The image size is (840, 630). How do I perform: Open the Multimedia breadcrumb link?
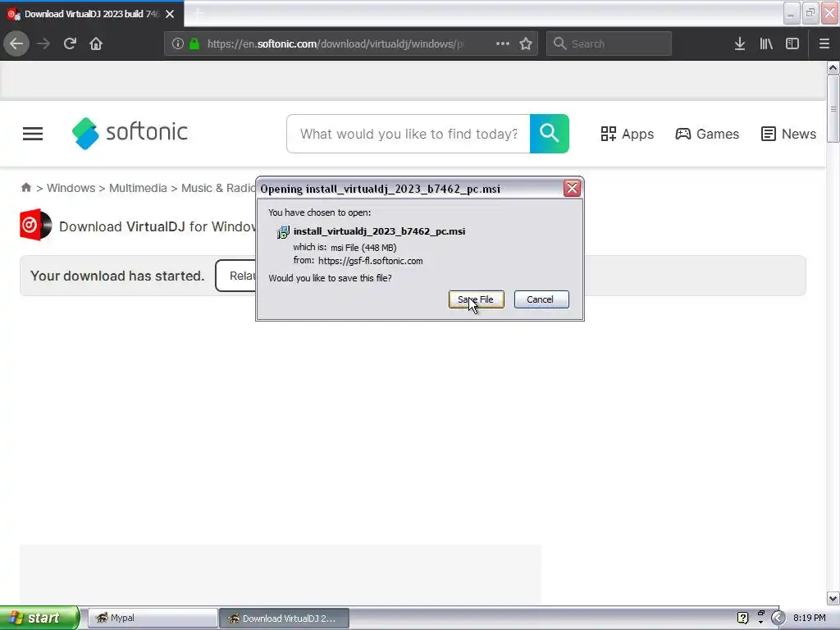click(x=138, y=188)
